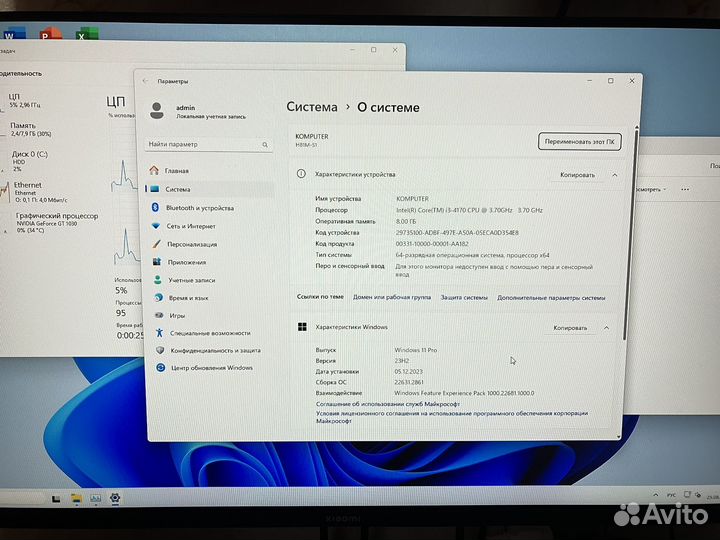Click the Wi-Fi icon beside Сеть и Интернет
The width and height of the screenshot is (720, 540).
click(156, 226)
